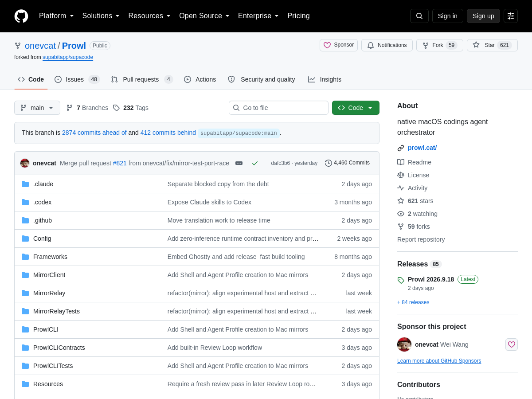This screenshot has height=399, width=532.
Task: Open the dafc3b6 commit hash
Action: point(280,163)
